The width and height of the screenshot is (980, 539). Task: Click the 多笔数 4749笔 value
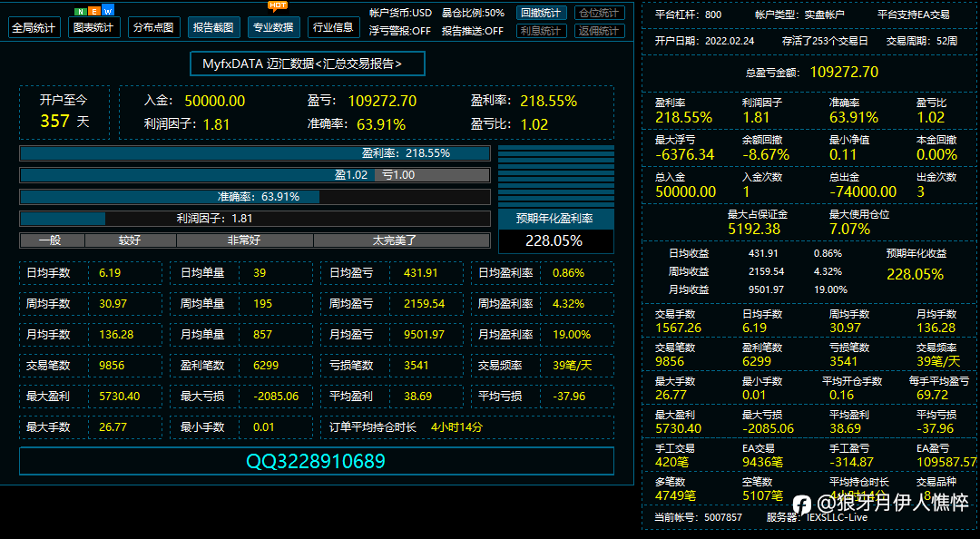click(675, 496)
